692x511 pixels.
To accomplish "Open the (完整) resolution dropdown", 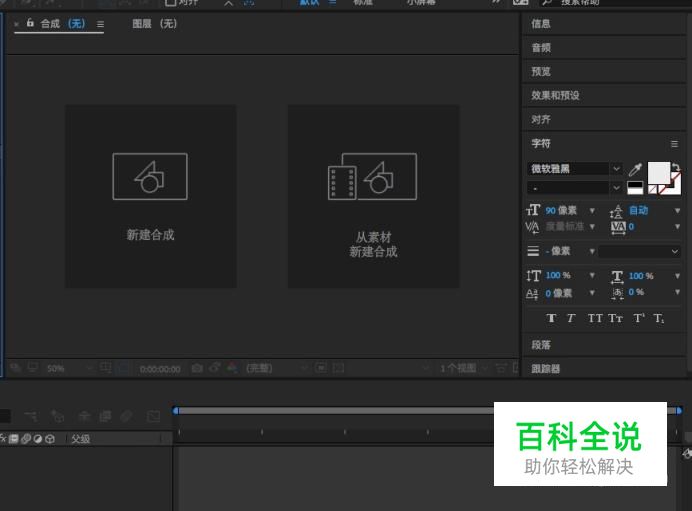I will pyautogui.click(x=276, y=368).
